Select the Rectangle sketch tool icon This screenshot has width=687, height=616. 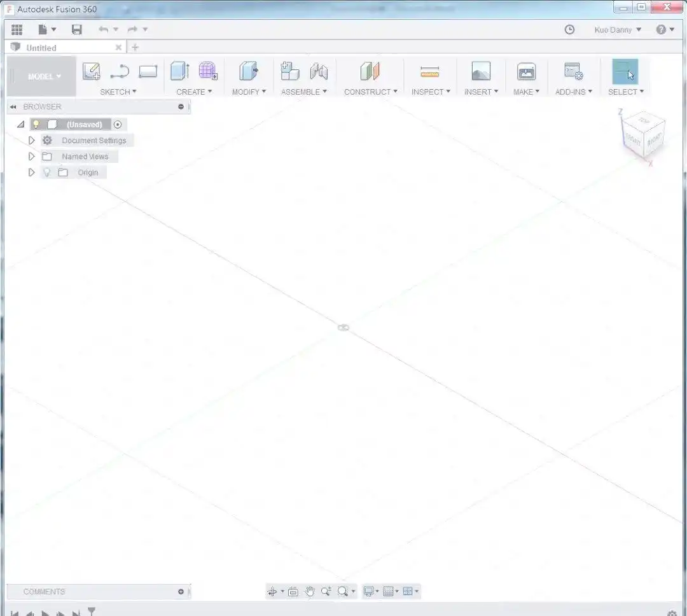[148, 71]
